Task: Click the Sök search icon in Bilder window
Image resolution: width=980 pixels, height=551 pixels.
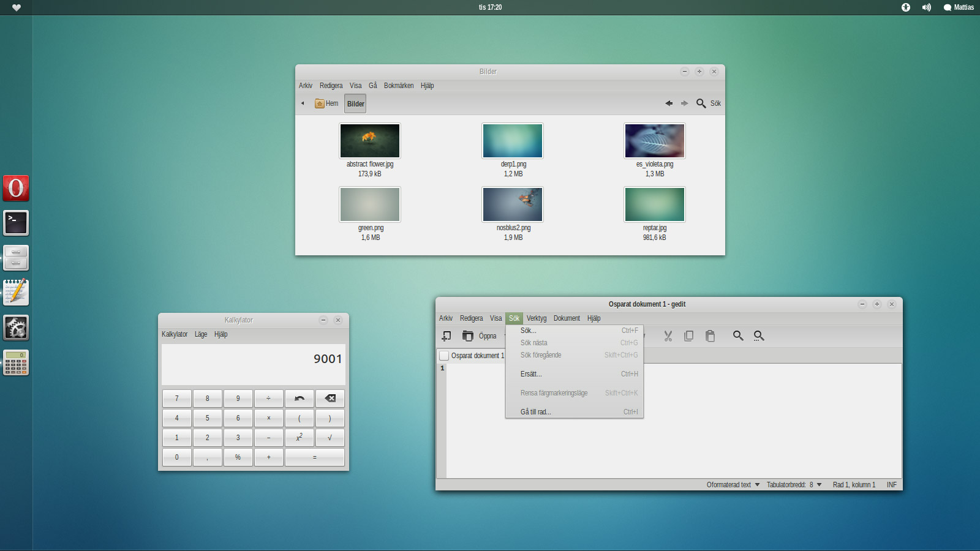Action: (x=701, y=103)
